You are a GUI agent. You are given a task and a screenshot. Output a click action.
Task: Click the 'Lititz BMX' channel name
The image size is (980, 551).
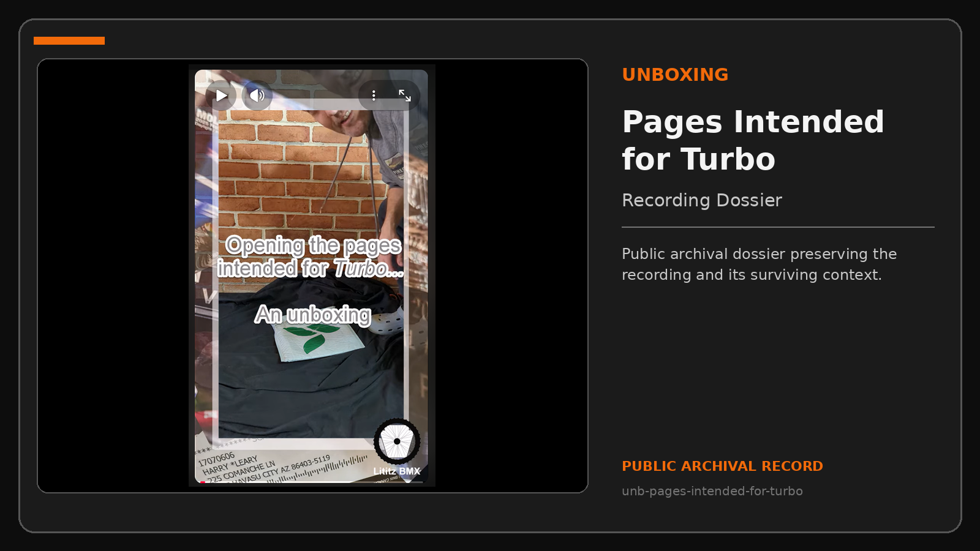tap(397, 471)
